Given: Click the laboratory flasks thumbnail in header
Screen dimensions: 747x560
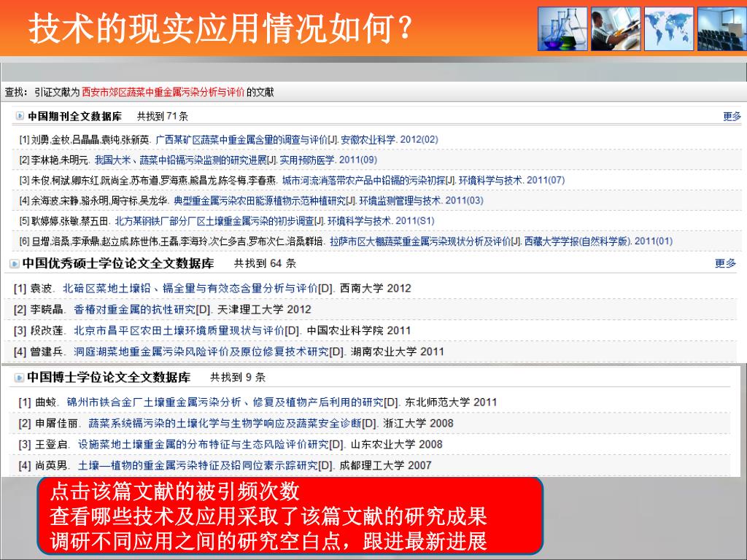Looking at the screenshot, I should coord(562,28).
